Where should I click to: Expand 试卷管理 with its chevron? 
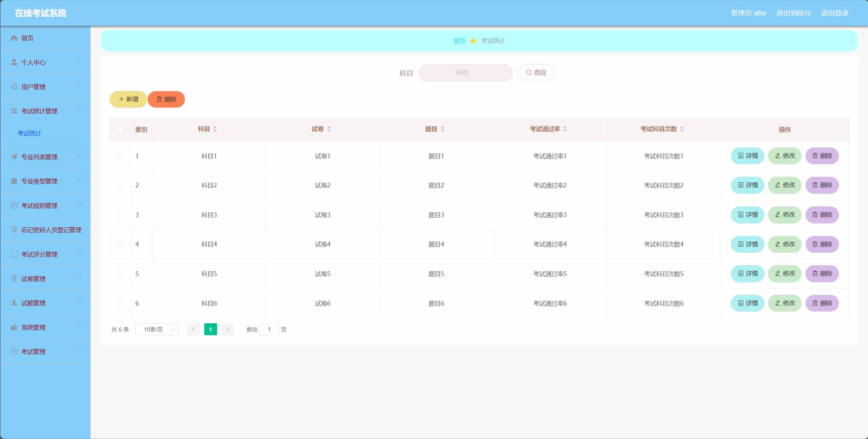[x=79, y=278]
